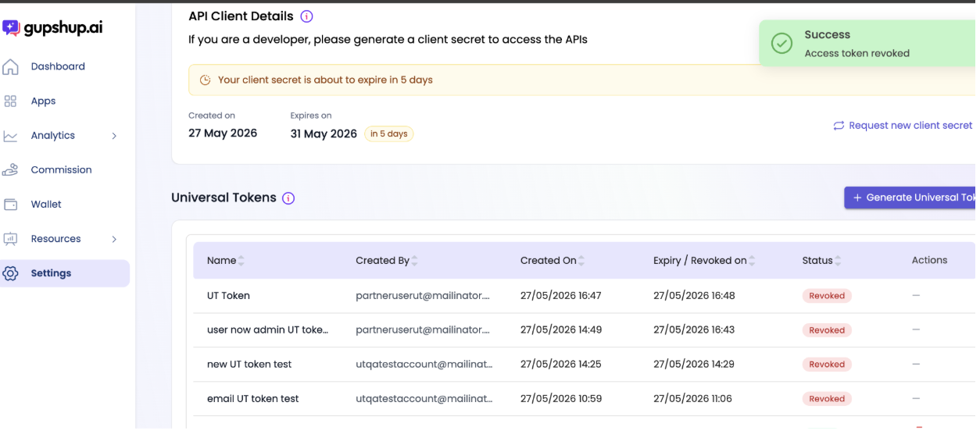Viewport: 980px width, 445px height.
Task: Click Revoked badge for email UT token test
Action: pos(827,399)
